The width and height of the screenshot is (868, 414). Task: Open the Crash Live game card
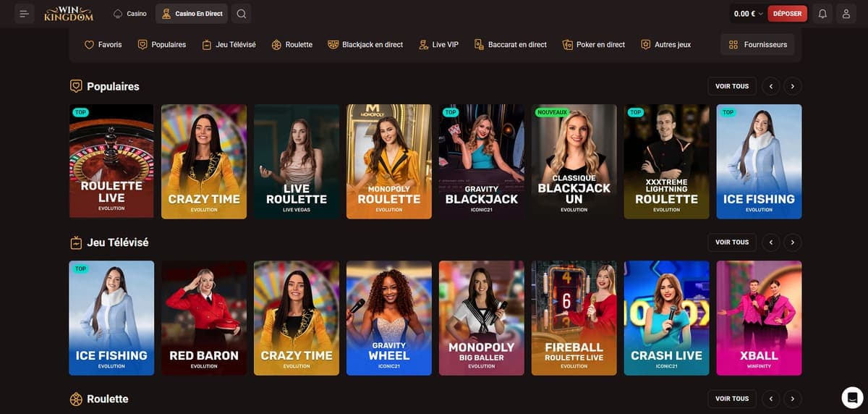point(667,318)
